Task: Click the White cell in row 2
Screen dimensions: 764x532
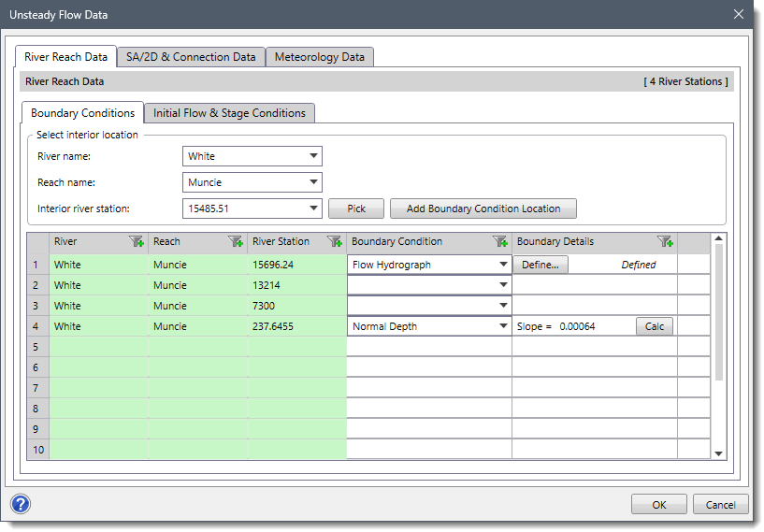Action: coord(98,285)
